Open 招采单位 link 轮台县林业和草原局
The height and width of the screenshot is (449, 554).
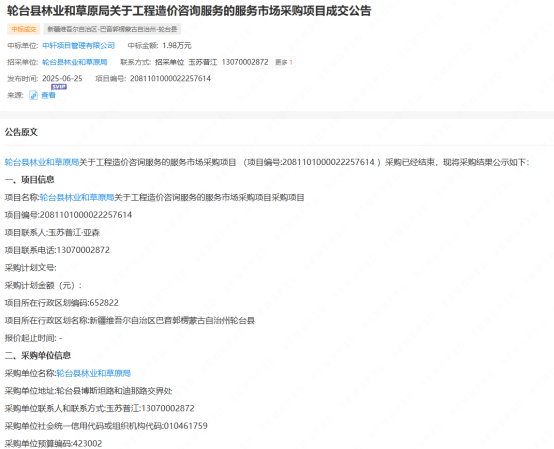pyautogui.click(x=75, y=62)
